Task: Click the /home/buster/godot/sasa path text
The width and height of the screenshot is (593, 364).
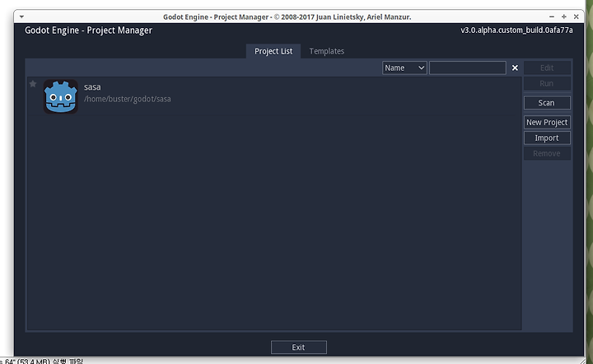Action: coord(128,99)
